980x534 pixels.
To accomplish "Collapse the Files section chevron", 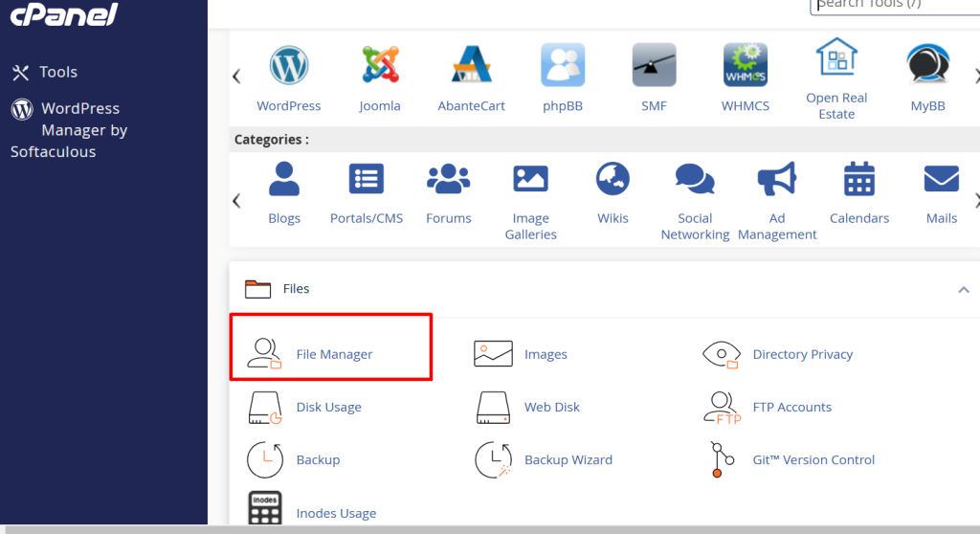I will point(964,289).
